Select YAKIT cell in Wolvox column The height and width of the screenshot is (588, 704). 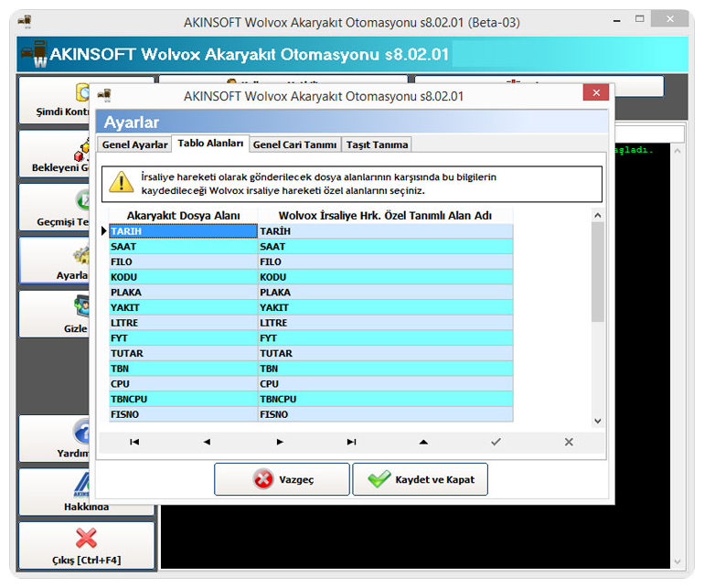(386, 307)
